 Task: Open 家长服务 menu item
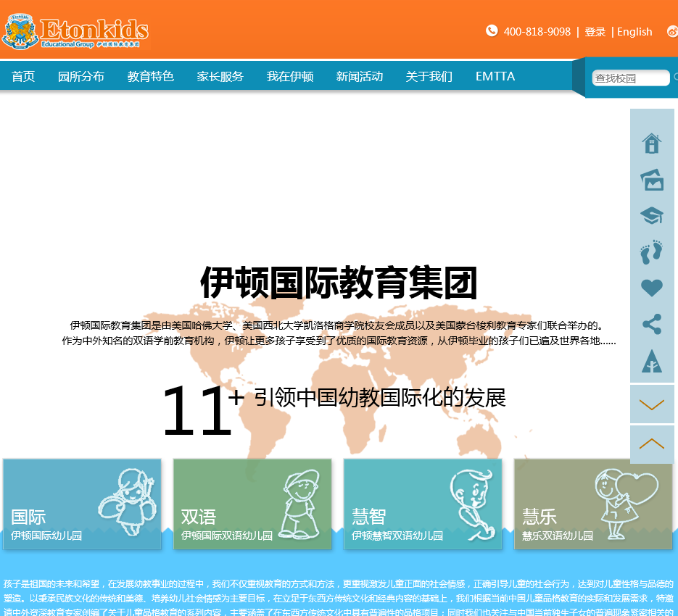[220, 77]
